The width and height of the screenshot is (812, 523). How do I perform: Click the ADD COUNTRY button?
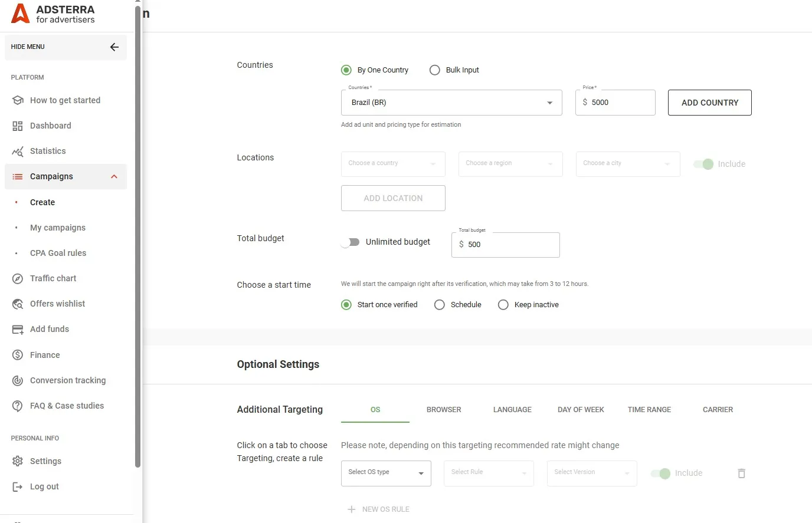click(x=709, y=103)
